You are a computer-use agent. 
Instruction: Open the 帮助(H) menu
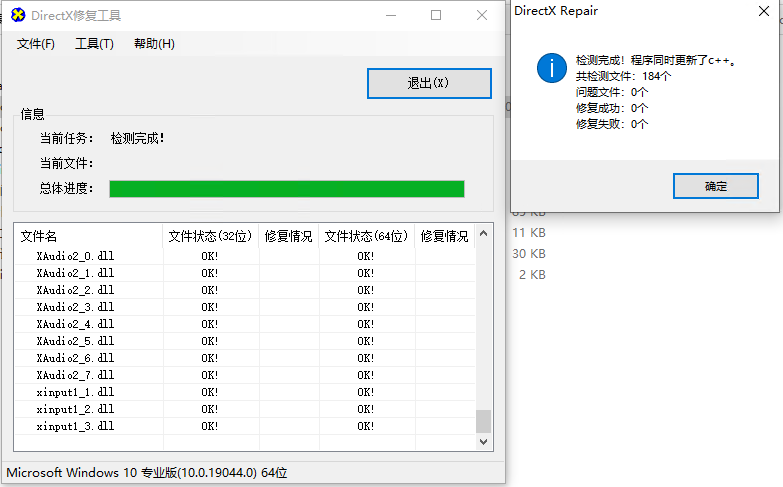[154, 44]
